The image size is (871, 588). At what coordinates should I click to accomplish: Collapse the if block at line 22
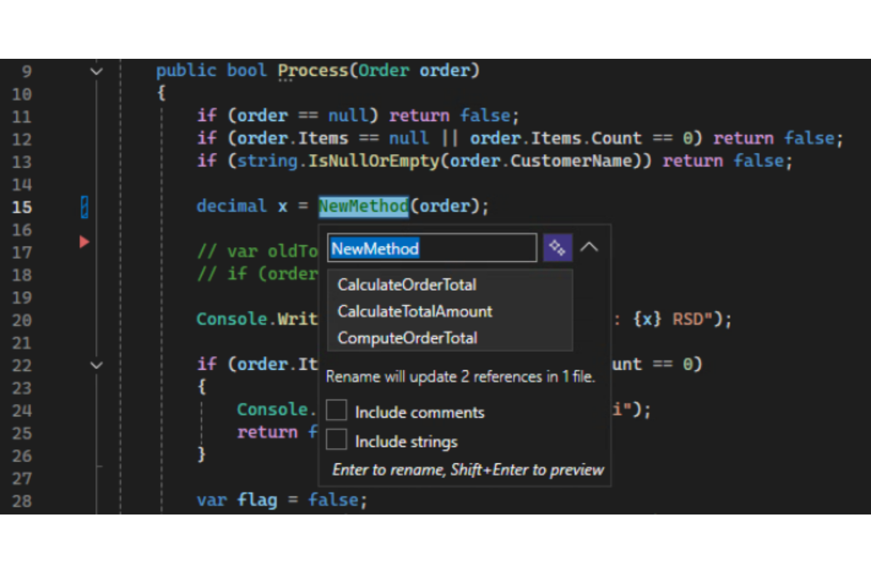pyautogui.click(x=96, y=365)
